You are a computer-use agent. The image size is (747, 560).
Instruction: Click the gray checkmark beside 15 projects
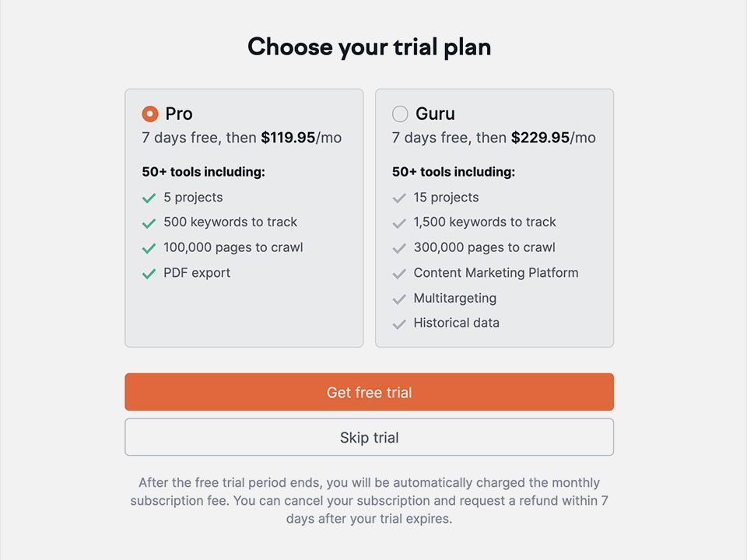[399, 198]
